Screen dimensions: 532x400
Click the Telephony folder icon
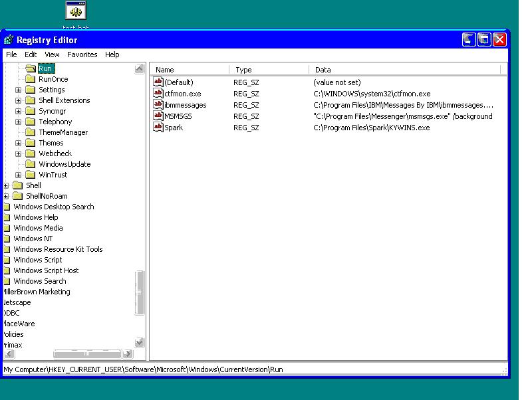coord(31,122)
